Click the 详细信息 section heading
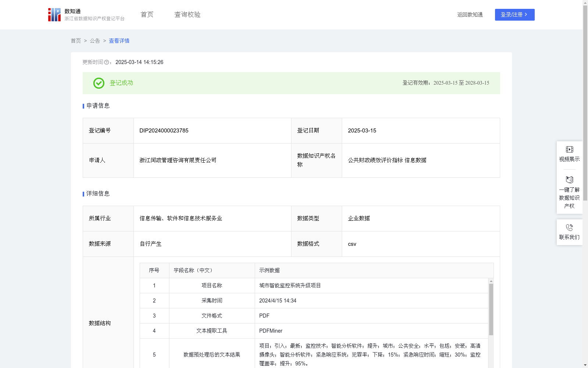The height and width of the screenshot is (368, 588). [98, 194]
